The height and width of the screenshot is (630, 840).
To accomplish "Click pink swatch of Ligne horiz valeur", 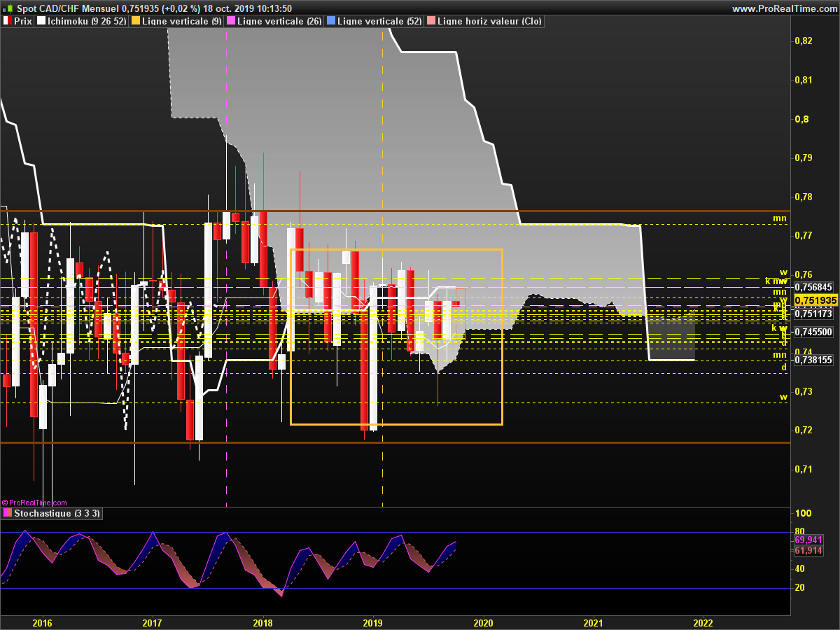I will tap(431, 21).
